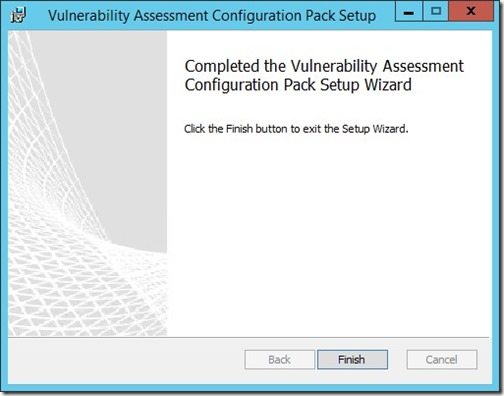The width and height of the screenshot is (504, 396).
Task: Click the 'Completed the Vulnerability Assessment' heading
Action: click(x=324, y=66)
